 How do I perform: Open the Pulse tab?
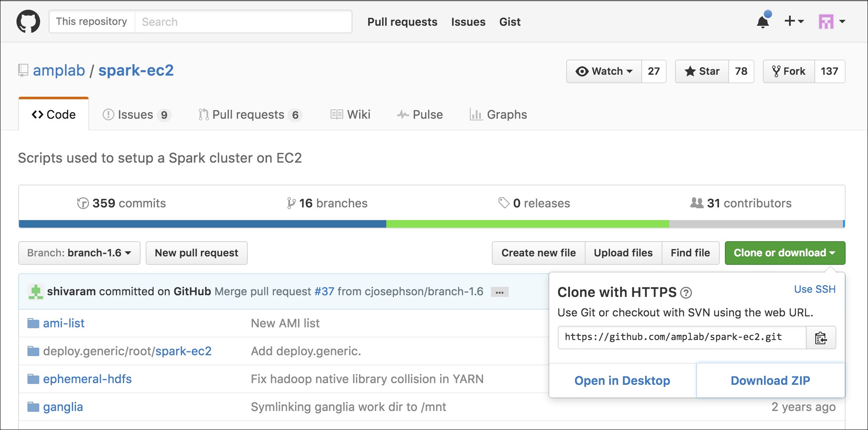click(x=420, y=114)
